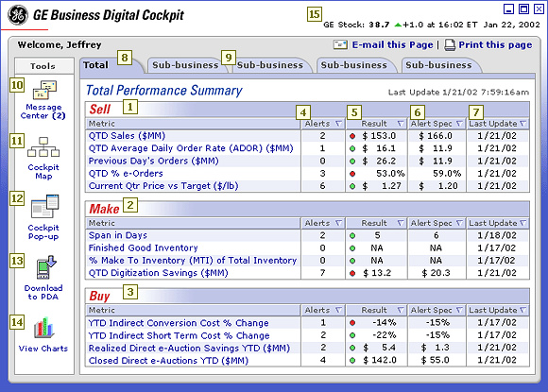548x392 pixels.
Task: Open YTD Indirect Short Term Cost % Change
Action: click(179, 335)
